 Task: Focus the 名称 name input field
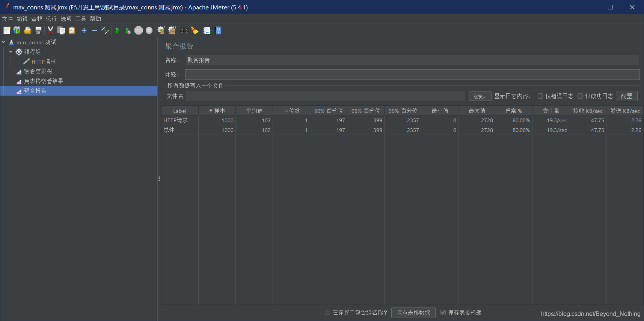click(412, 60)
